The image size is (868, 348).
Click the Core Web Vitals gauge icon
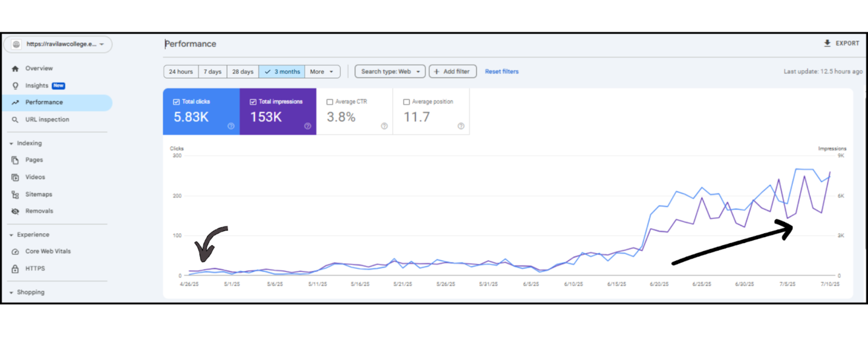pos(15,252)
